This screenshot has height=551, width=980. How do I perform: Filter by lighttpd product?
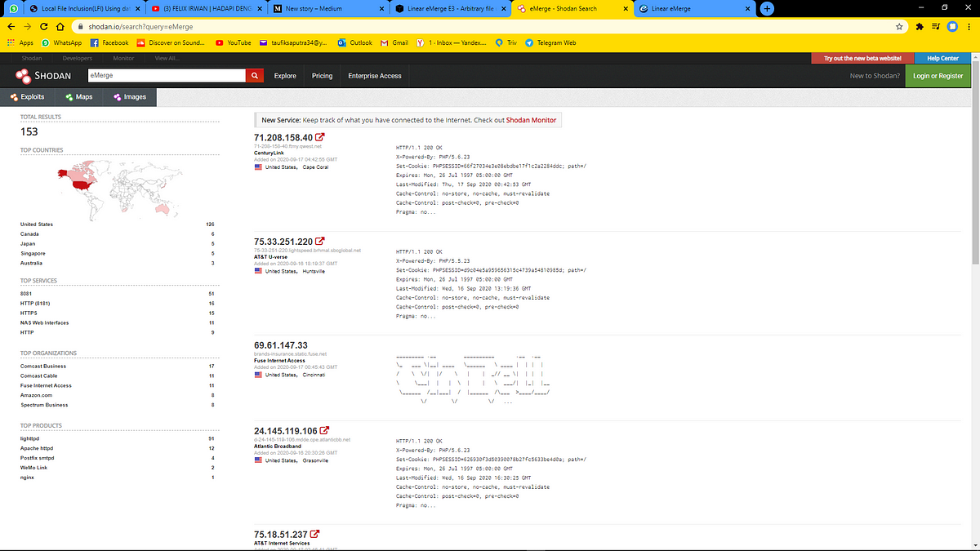[x=29, y=438]
